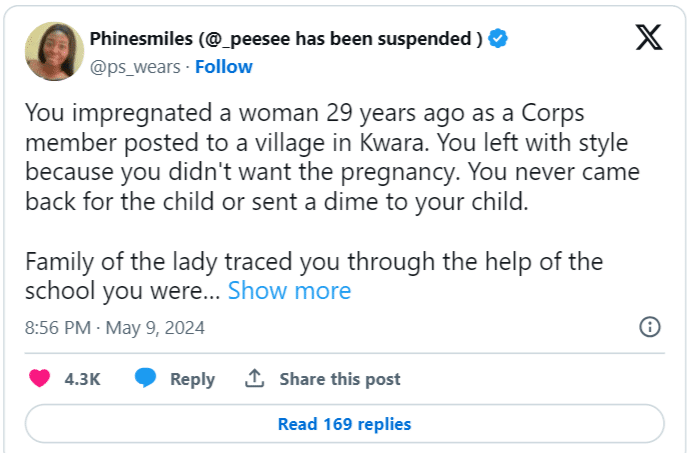Follow the @ps_wears account

point(224,67)
